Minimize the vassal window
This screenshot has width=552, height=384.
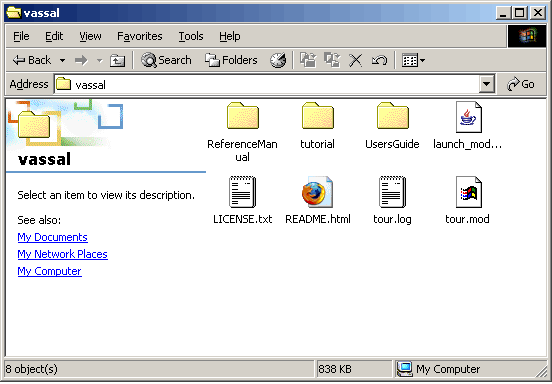pyautogui.click(x=503, y=13)
